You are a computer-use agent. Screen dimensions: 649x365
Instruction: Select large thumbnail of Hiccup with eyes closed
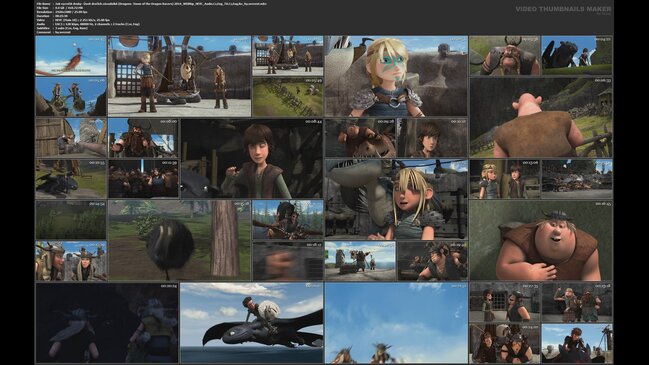click(252, 158)
